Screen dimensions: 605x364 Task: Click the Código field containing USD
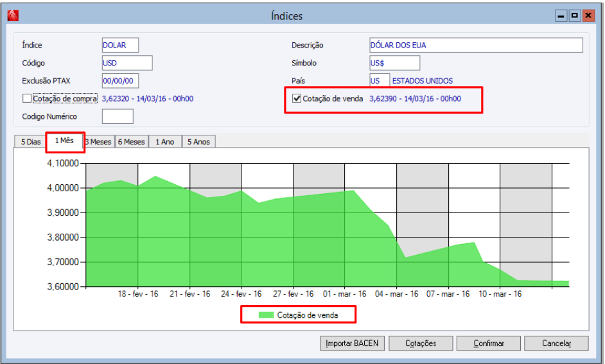click(127, 63)
